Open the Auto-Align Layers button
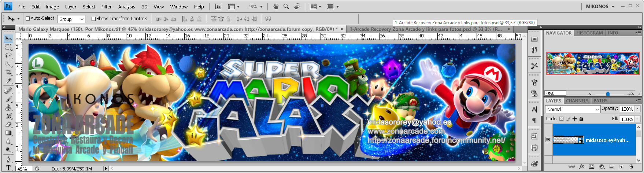This screenshot has height=173, width=644. tap(268, 19)
